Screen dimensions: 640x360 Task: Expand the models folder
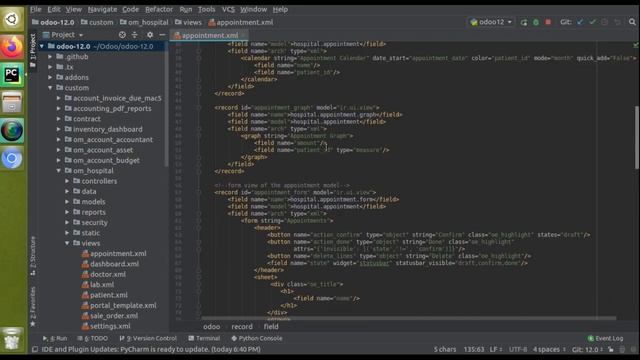coord(67,202)
